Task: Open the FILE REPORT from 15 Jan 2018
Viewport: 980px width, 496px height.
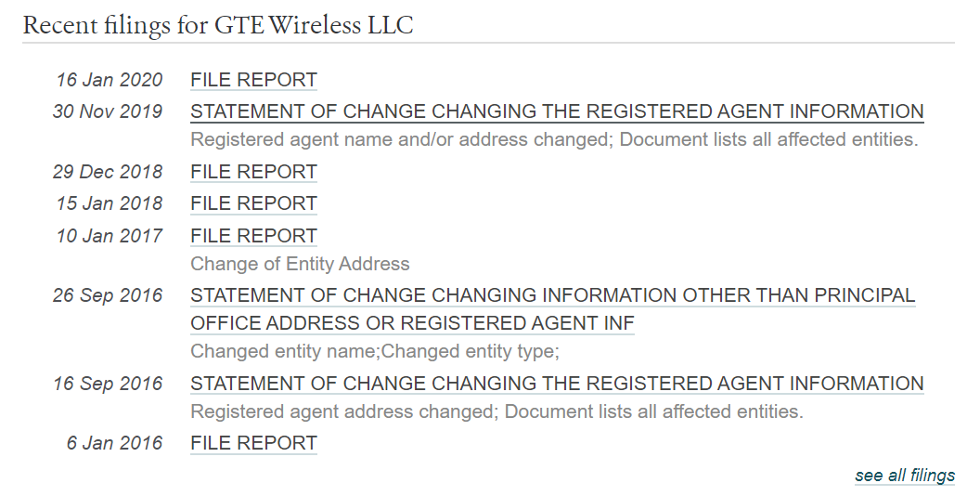Action: click(253, 204)
